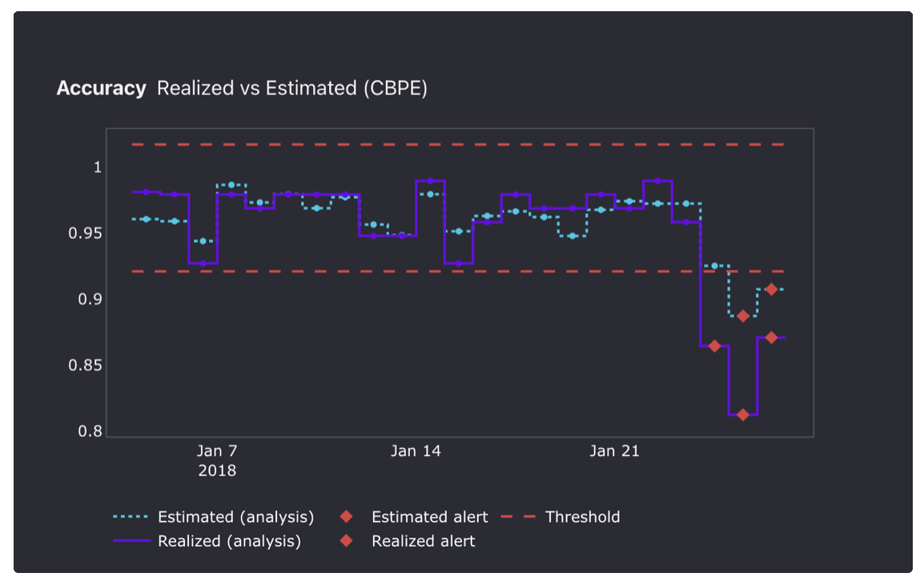
Task: Select estimated alert diamond near 0.89
Action: 743,316
